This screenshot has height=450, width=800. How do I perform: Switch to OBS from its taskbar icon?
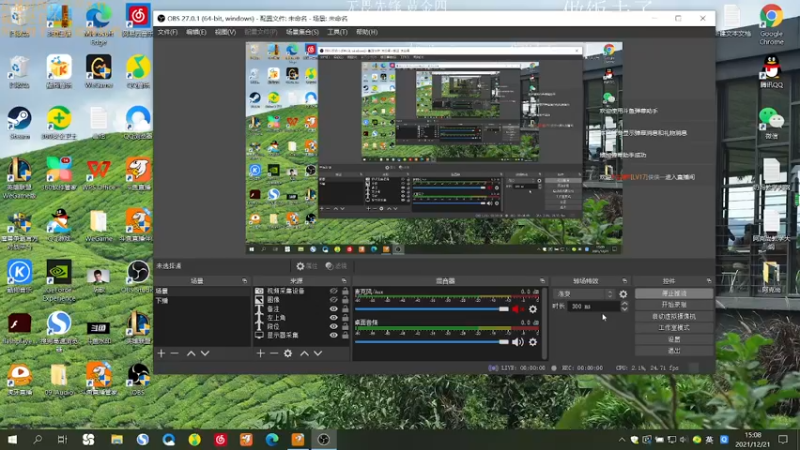click(x=323, y=439)
